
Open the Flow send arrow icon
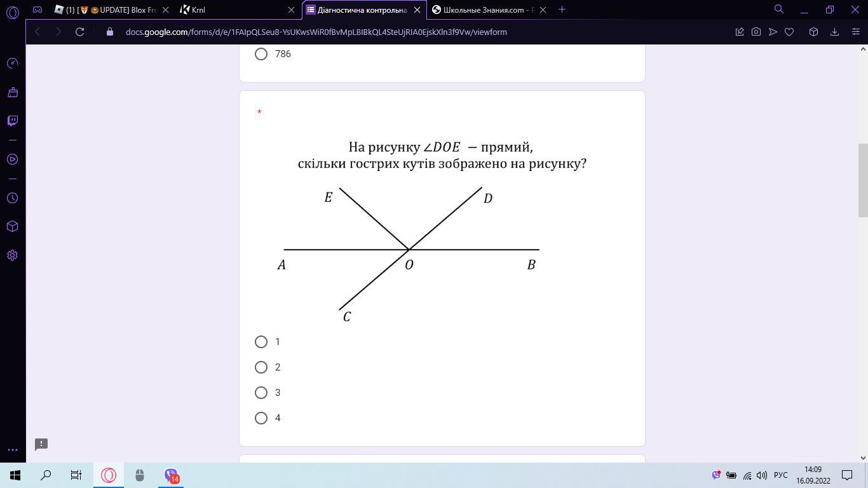click(x=773, y=32)
